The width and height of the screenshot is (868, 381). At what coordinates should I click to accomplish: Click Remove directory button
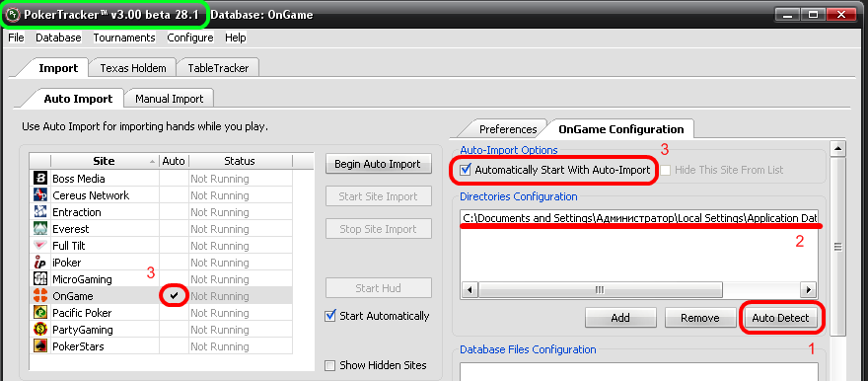click(x=700, y=317)
